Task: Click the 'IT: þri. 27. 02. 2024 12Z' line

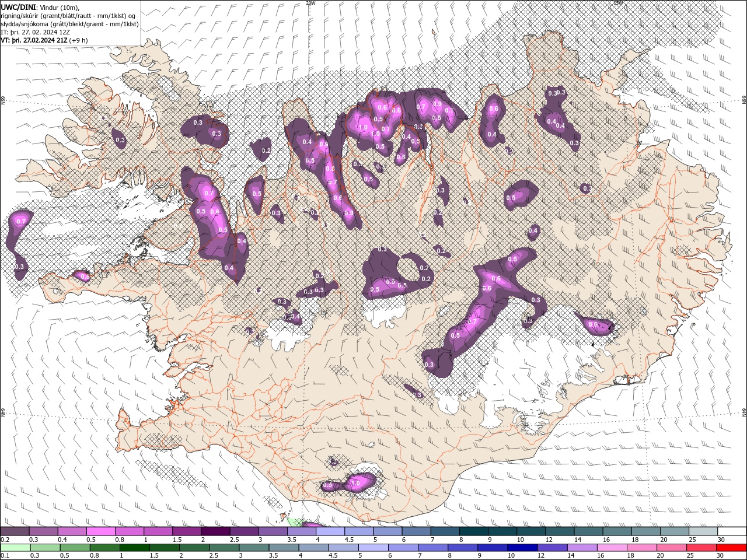Action: point(34,32)
